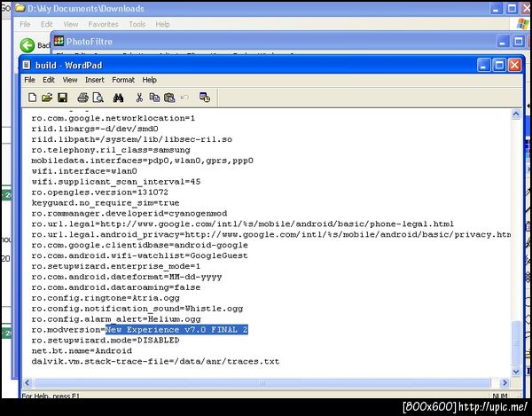Open the Insert menu in WordPad
Viewport: 532px width, 416px height.
(94, 80)
